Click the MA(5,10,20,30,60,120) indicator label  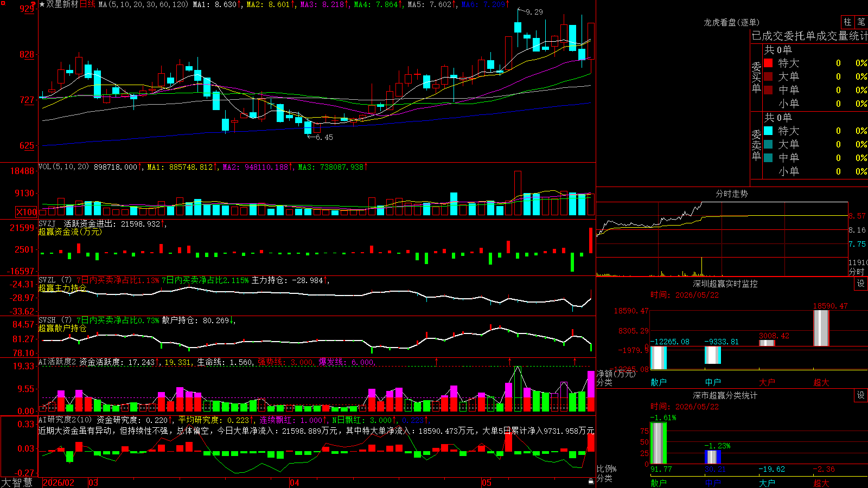[143, 4]
